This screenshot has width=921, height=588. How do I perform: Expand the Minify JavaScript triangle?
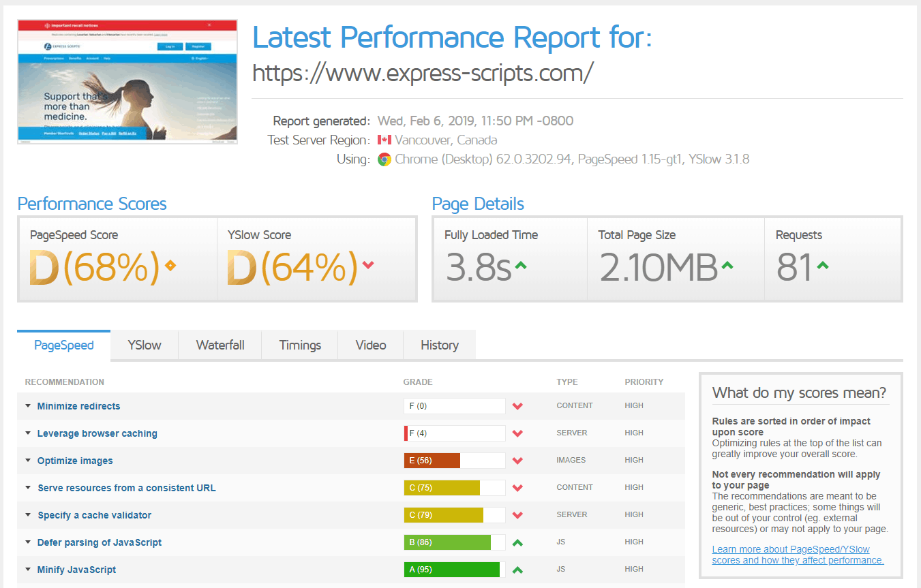click(28, 569)
